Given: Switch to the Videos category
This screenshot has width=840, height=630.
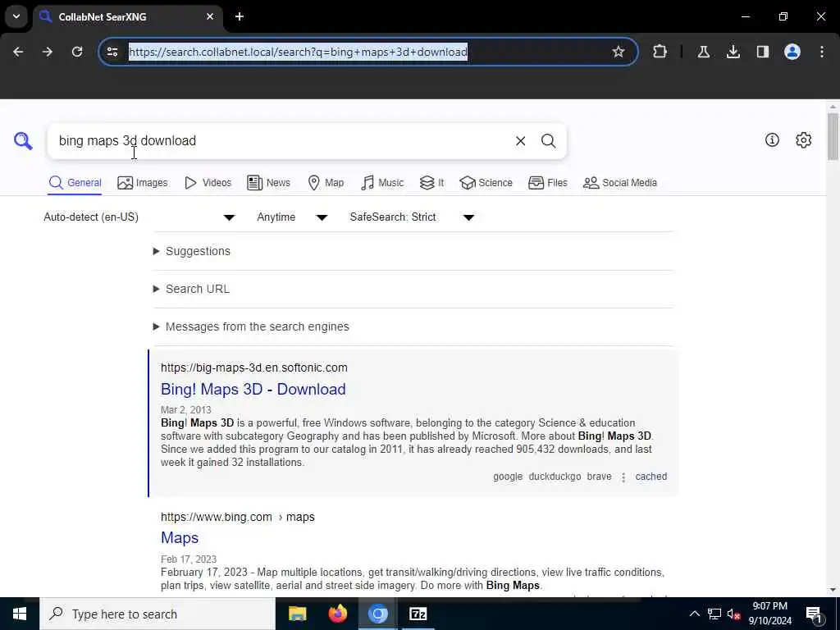Looking at the screenshot, I should (x=208, y=183).
